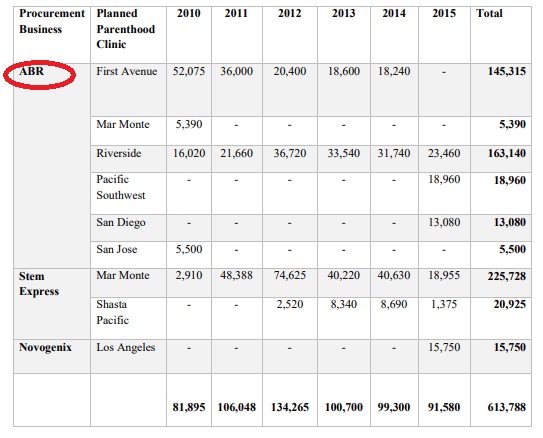Select Riverside 2014 value 31,740
Viewport: 543px width, 438px height.
click(394, 153)
